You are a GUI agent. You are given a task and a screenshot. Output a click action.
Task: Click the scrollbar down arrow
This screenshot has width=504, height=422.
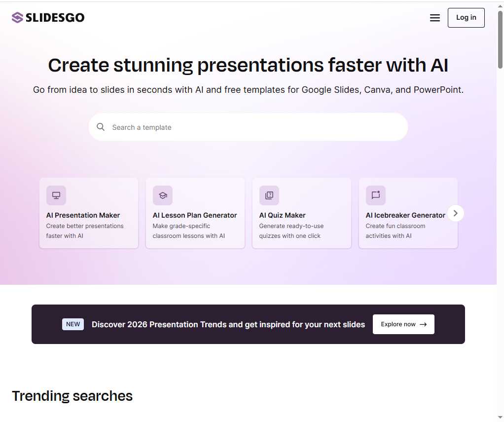pyautogui.click(x=500, y=418)
